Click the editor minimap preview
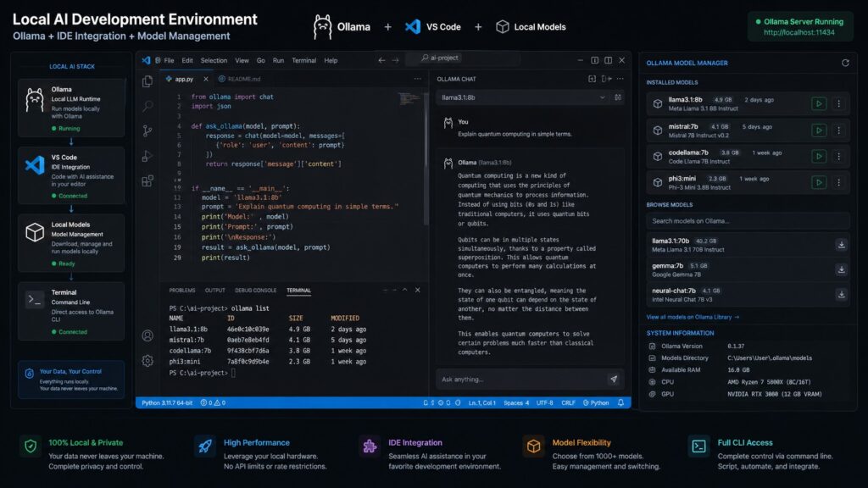868x488 pixels. pos(409,99)
